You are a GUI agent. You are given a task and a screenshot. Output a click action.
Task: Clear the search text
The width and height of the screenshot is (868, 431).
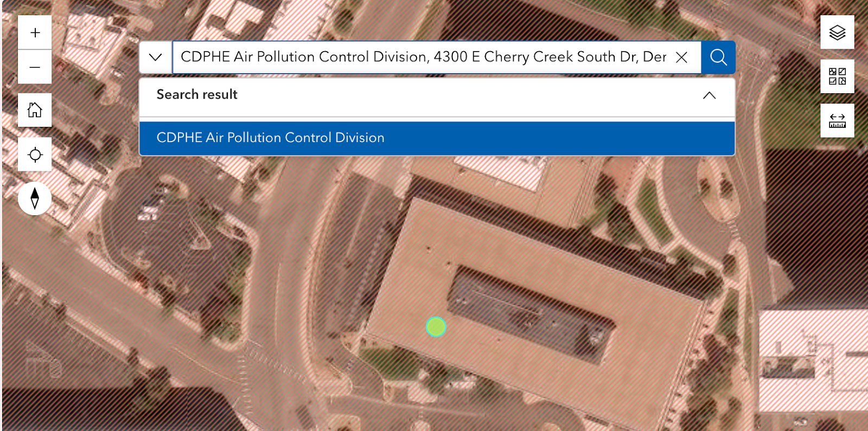[682, 57]
